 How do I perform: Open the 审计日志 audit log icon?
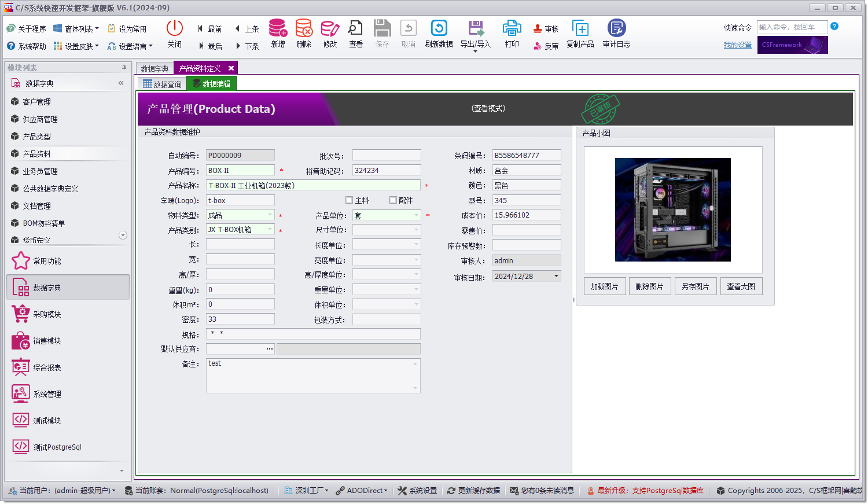[x=616, y=33]
